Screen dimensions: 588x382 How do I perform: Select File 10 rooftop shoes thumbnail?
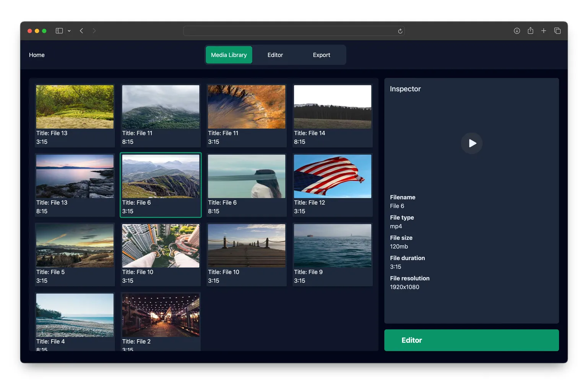[161, 246]
